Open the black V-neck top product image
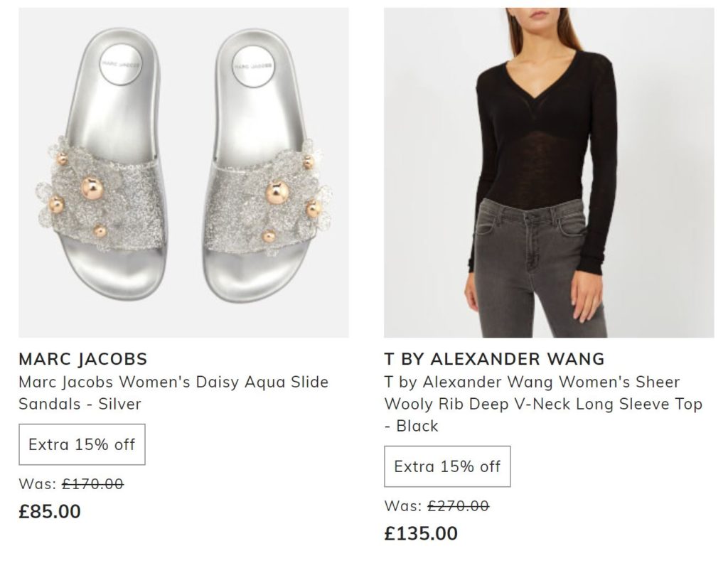This screenshot has height=578, width=728. [x=548, y=172]
